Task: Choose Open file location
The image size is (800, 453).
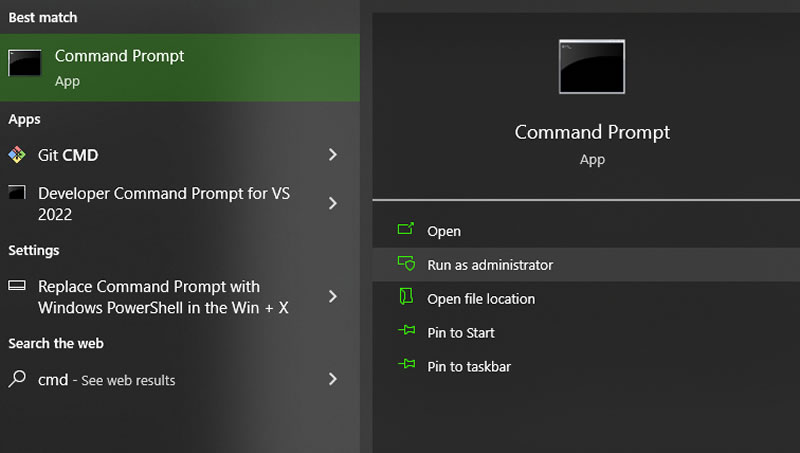Action: click(586, 298)
